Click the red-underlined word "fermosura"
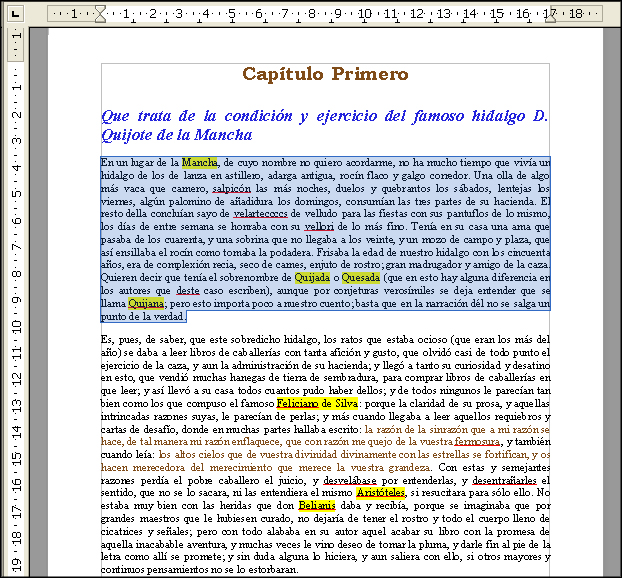 [x=477, y=442]
